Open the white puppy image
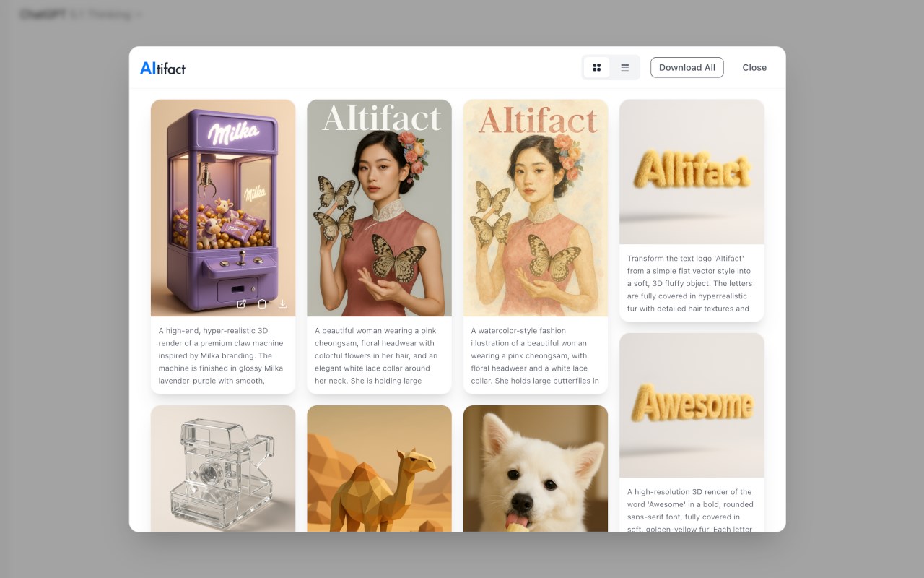Screen dimensions: 924x578 click(536, 468)
